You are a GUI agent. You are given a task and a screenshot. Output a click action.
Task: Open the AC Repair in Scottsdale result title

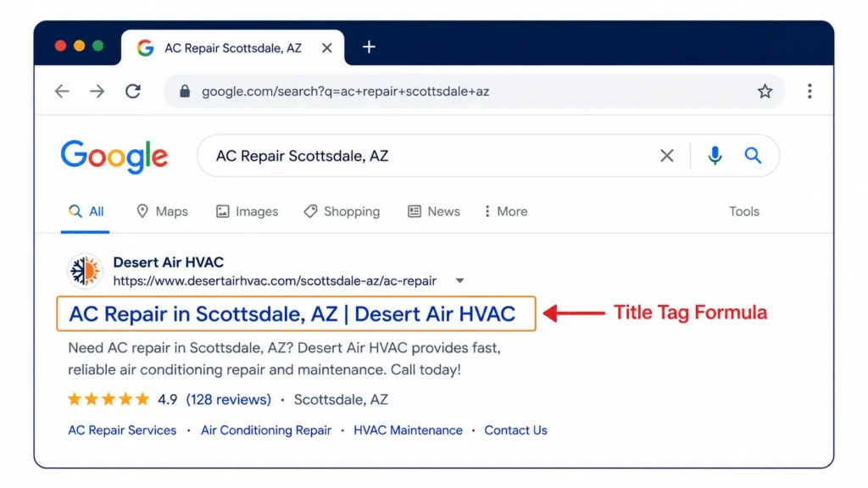[x=292, y=314]
